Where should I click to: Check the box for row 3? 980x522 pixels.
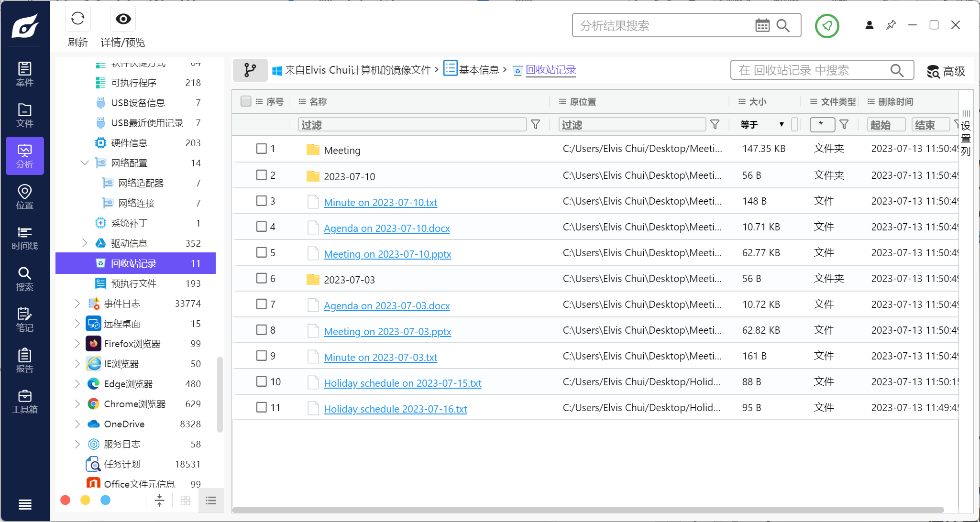click(261, 201)
